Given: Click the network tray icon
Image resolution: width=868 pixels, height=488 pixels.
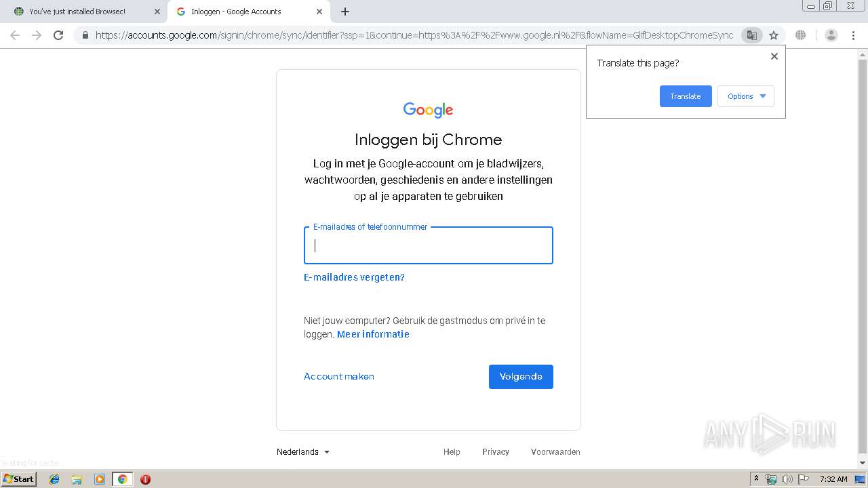Looking at the screenshot, I should 771,479.
